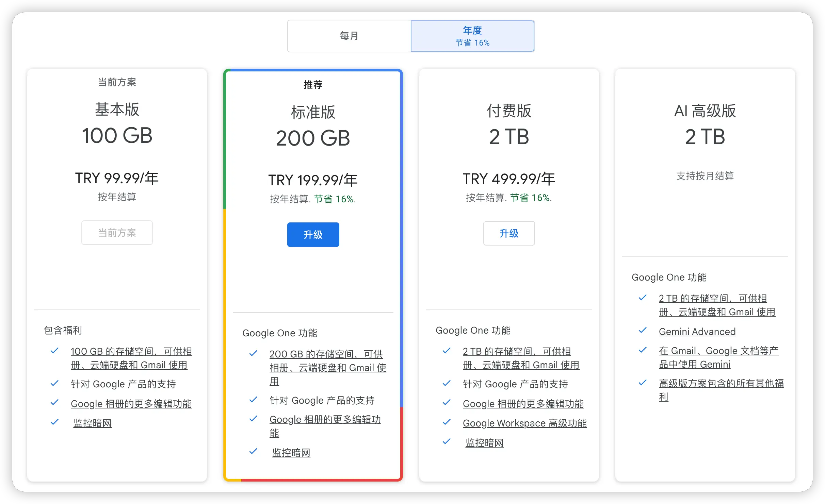Click the TRY 99.99/年 price text

117,178
